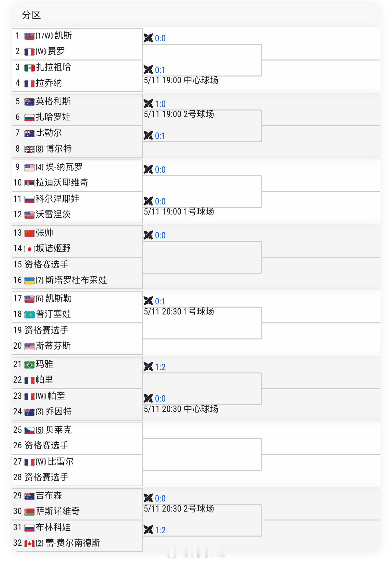
Task: Select player 张帅 in the draw
Action: click(45, 233)
